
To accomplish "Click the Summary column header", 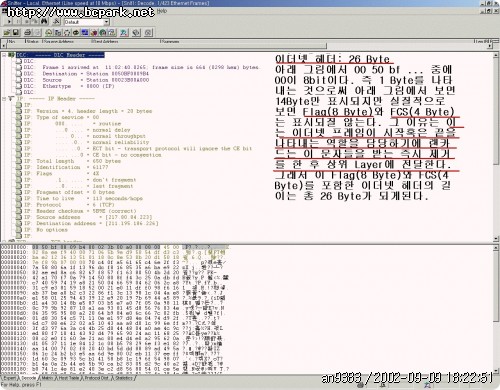I will pos(316,41).
